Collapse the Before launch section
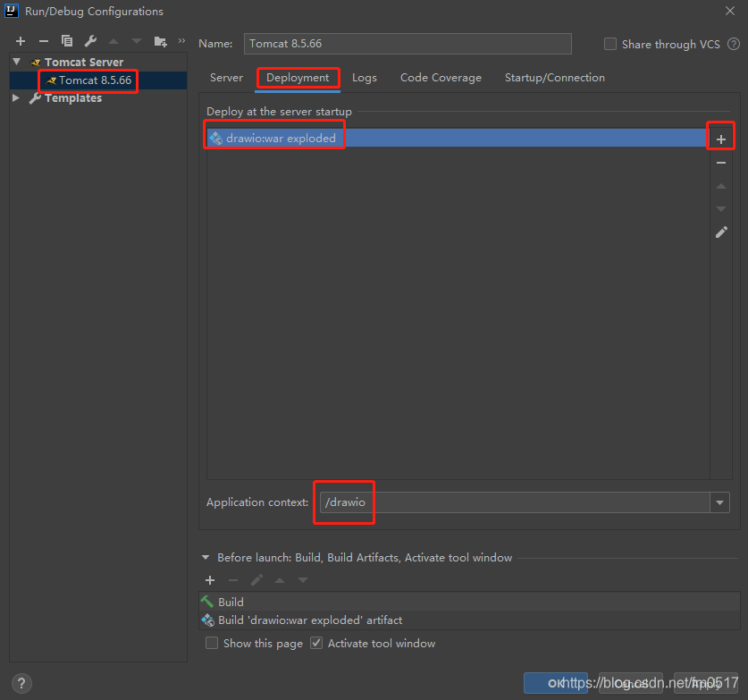 coord(206,557)
